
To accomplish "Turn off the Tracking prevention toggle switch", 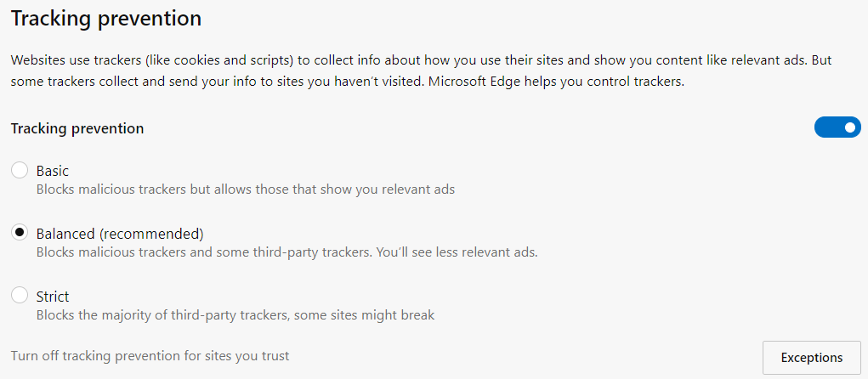I will pyautogui.click(x=837, y=127).
